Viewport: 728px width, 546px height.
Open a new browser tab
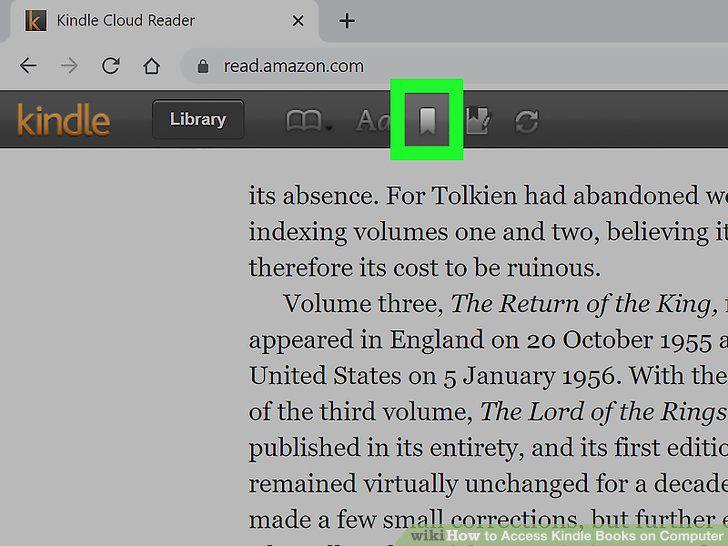point(347,21)
